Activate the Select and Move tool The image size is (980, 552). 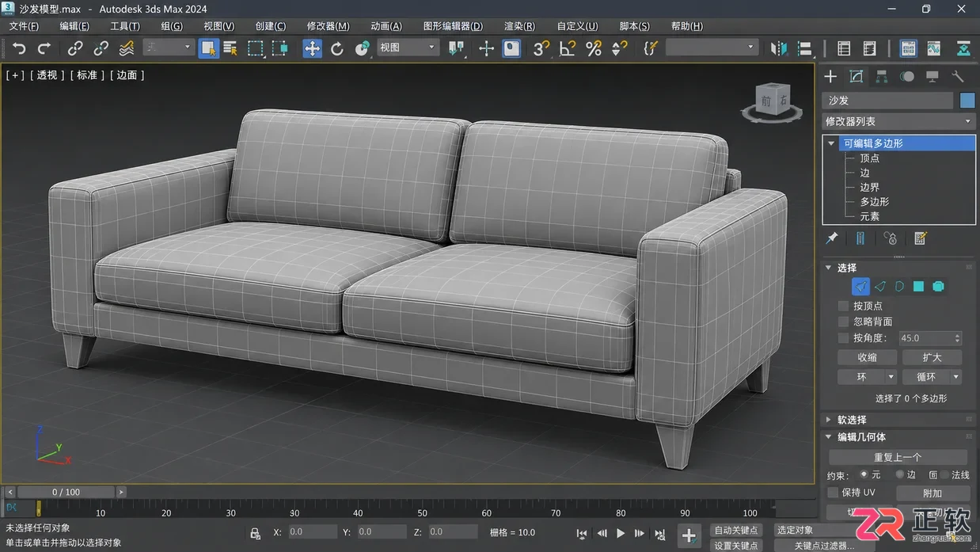(313, 48)
